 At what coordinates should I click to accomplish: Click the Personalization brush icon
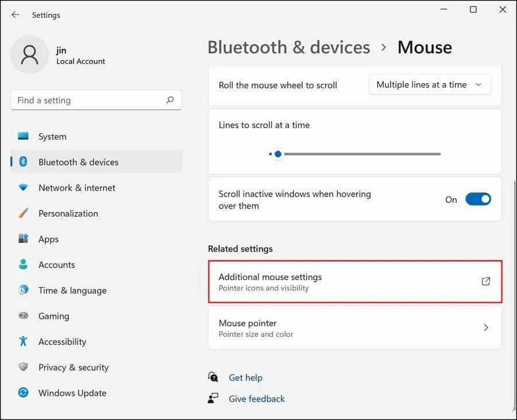23,213
